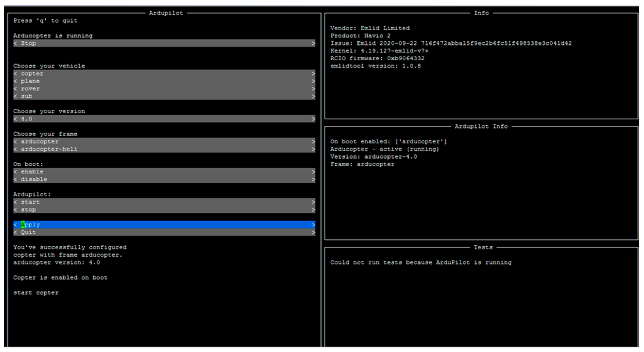Enable Ardupilot on boot

click(32, 172)
